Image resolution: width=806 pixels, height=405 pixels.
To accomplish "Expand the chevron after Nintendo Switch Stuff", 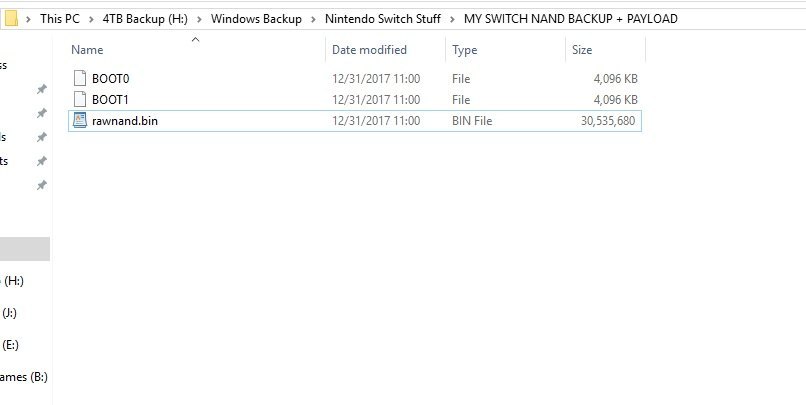I will [452, 19].
